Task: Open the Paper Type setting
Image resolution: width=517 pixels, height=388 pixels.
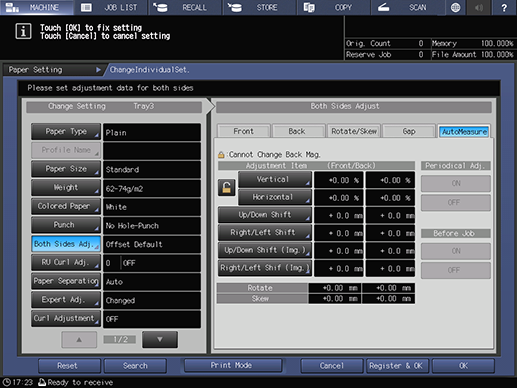Action: [x=66, y=132]
